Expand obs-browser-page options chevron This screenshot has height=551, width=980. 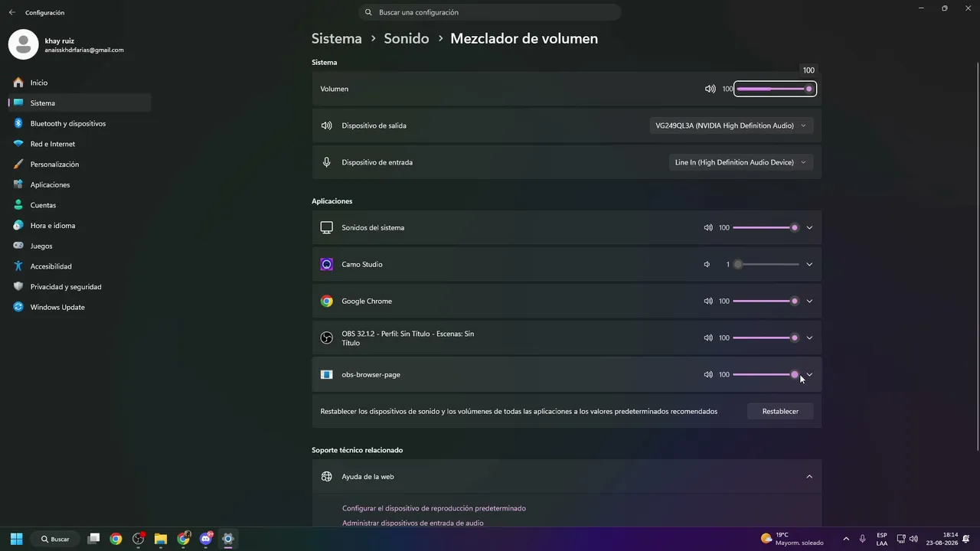(x=809, y=374)
